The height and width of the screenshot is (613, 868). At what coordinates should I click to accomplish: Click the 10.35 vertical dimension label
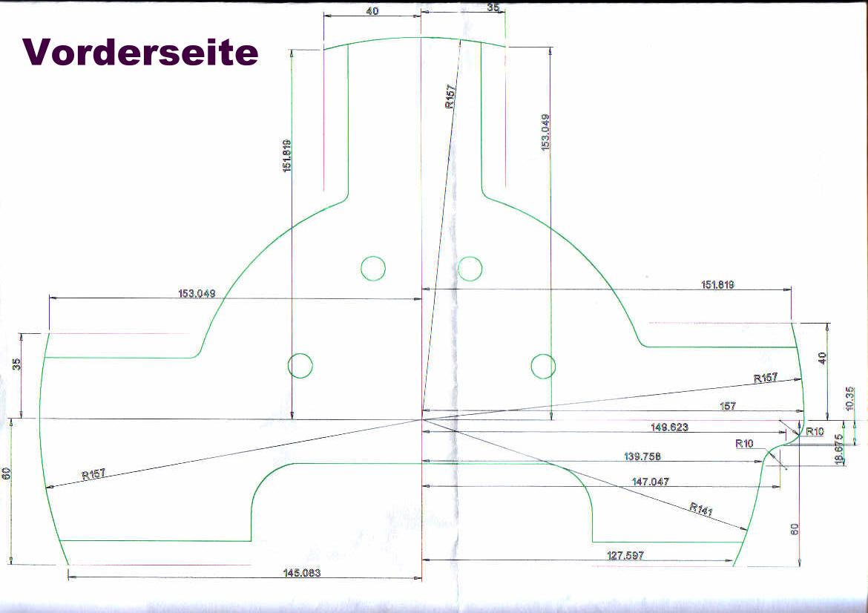pos(849,400)
